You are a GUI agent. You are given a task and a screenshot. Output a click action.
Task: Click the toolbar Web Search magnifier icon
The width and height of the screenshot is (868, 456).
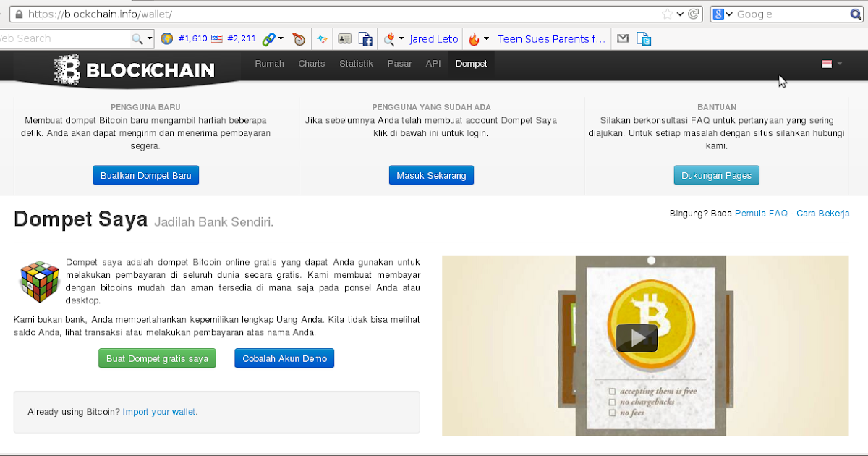[x=137, y=38]
